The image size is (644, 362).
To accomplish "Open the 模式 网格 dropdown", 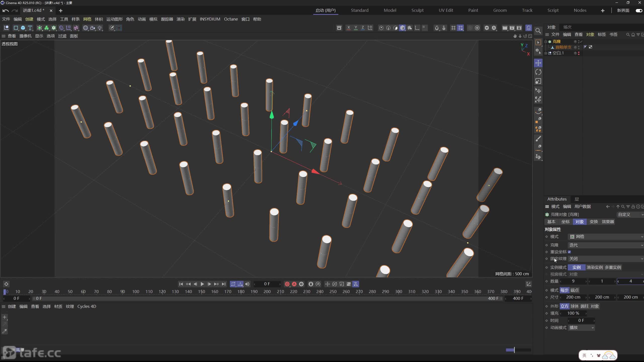I will coord(606,237).
